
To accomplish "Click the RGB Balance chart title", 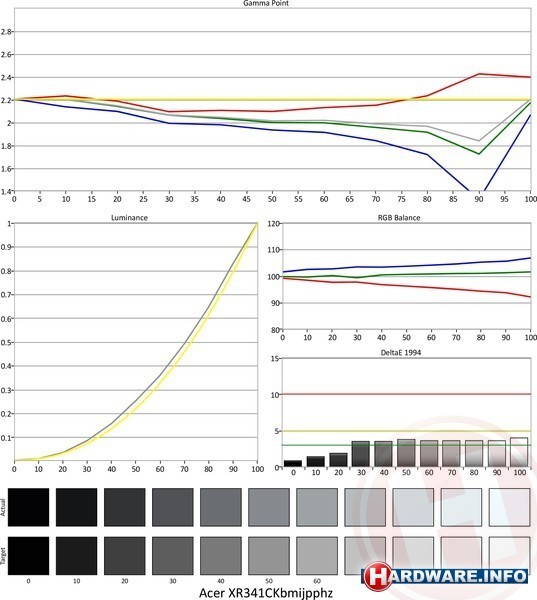I will pyautogui.click(x=399, y=218).
